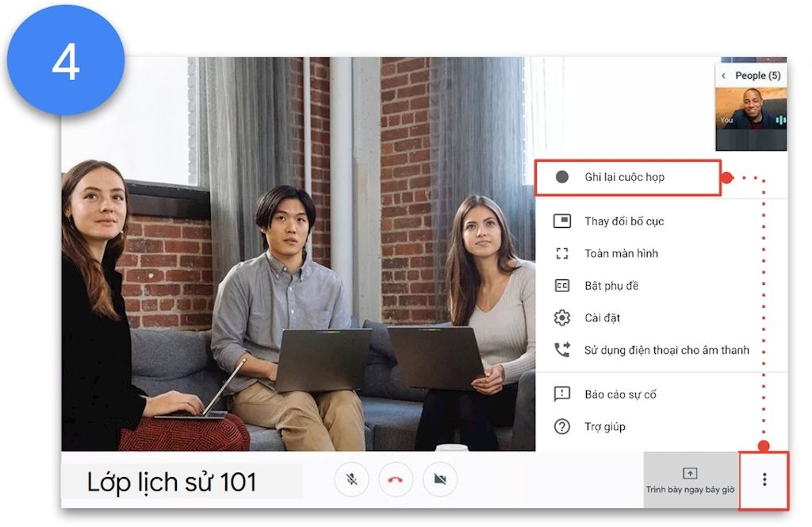Image resolution: width=812 pixels, height=527 pixels.
Task: Click the CC captions icon
Action: point(562,286)
